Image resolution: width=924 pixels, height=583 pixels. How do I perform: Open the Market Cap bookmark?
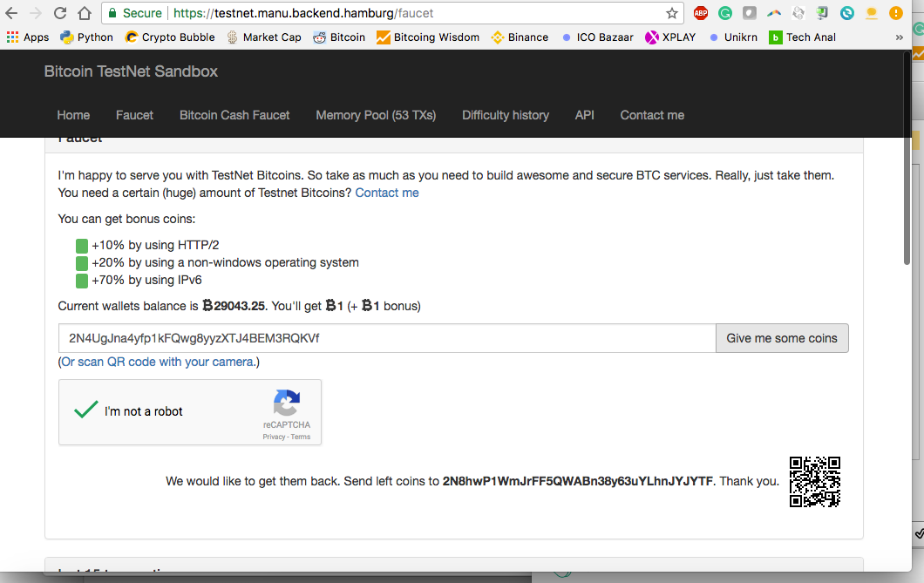pyautogui.click(x=264, y=37)
